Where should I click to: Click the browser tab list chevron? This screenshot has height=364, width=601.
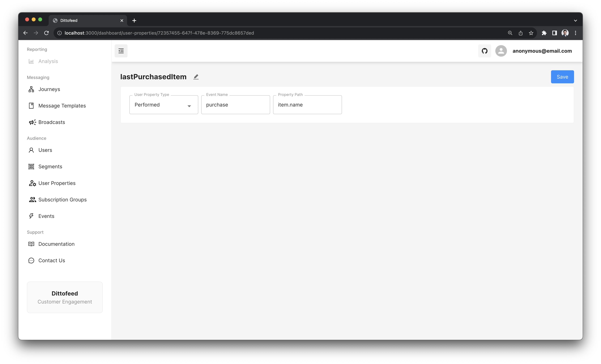tap(575, 20)
